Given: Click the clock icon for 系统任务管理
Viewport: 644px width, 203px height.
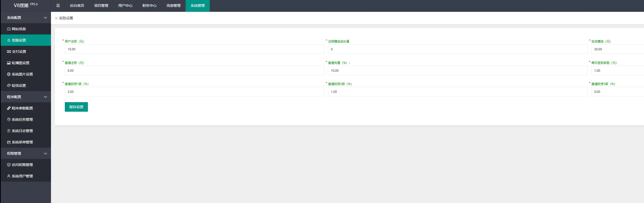Looking at the screenshot, I should 9,119.
